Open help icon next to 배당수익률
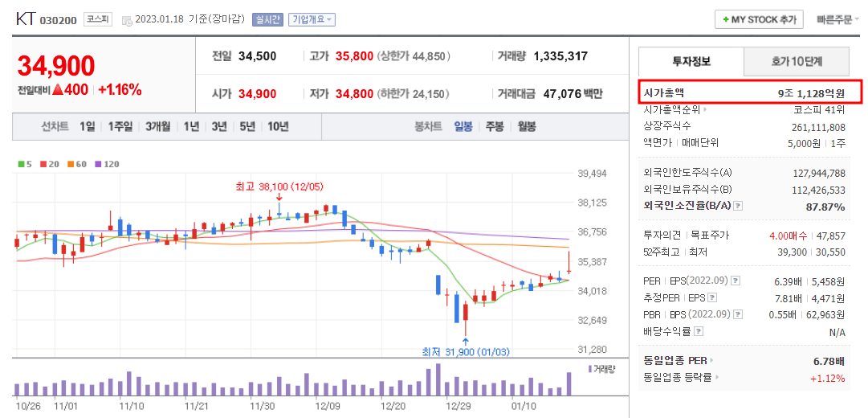The height and width of the screenshot is (418, 868). coord(699,331)
